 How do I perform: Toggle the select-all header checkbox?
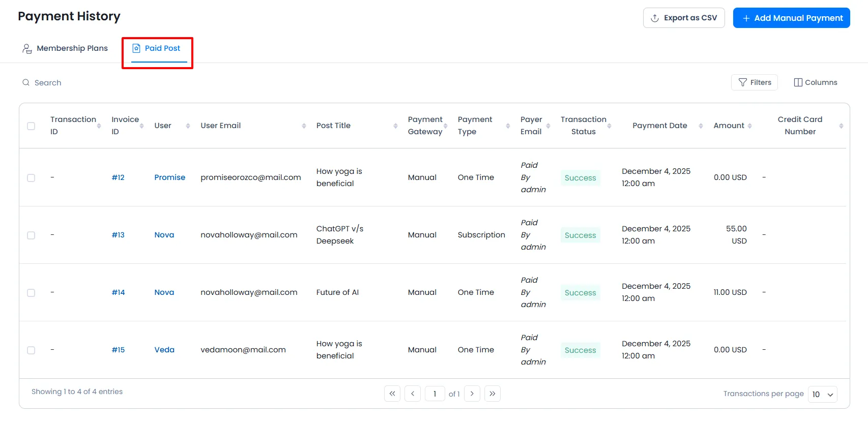click(x=31, y=126)
